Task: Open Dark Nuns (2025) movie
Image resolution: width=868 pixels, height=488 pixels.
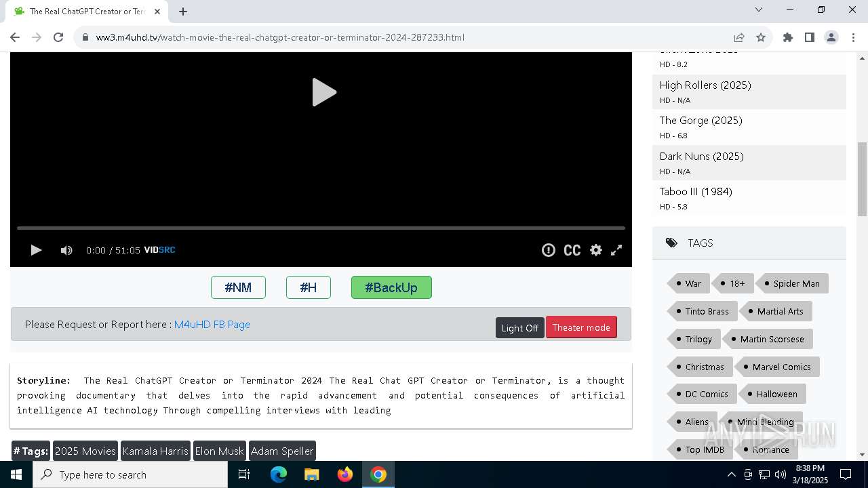Action: tap(701, 157)
